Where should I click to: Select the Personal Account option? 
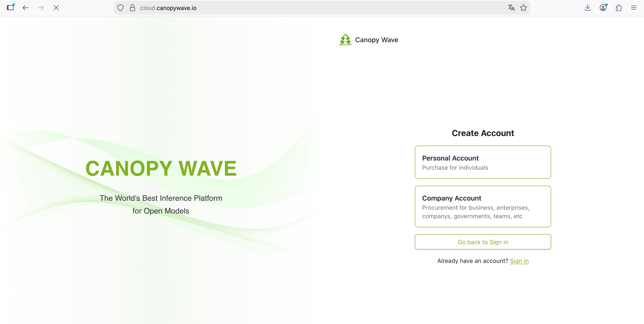pos(483,162)
